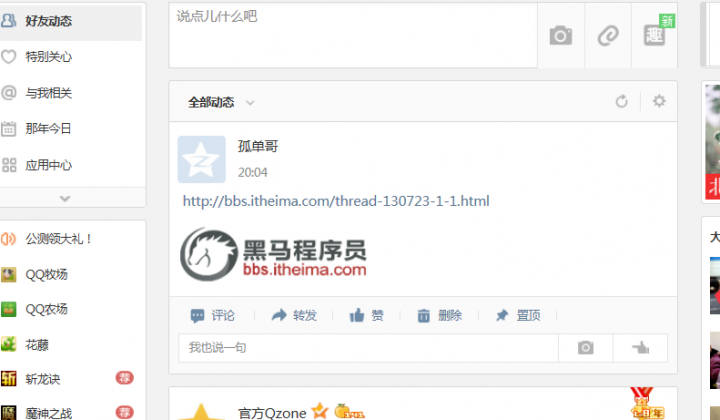Attach a photo via the composer camera icon
The height and width of the screenshot is (420, 720).
561,35
